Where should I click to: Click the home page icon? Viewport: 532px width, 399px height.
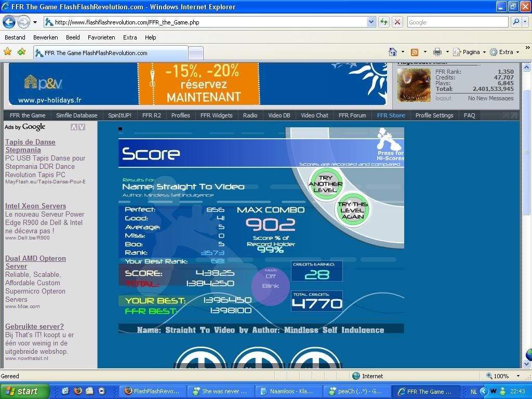[393, 52]
